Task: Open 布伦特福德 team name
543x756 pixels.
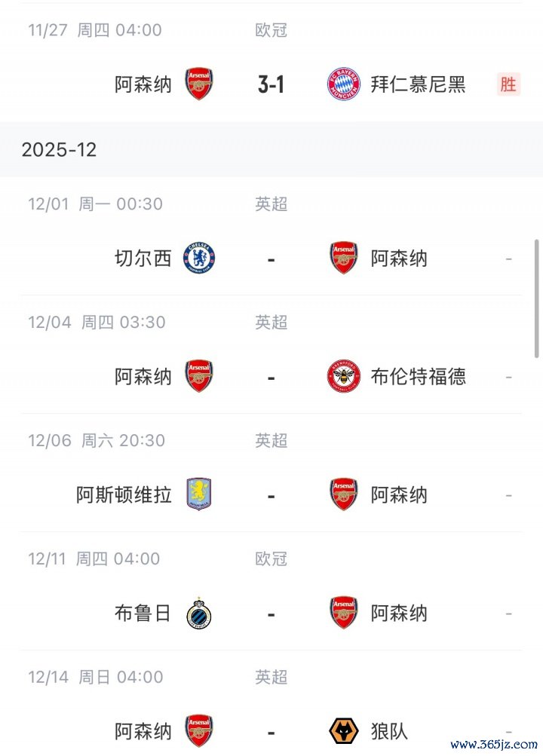Action: pyautogui.click(x=418, y=376)
